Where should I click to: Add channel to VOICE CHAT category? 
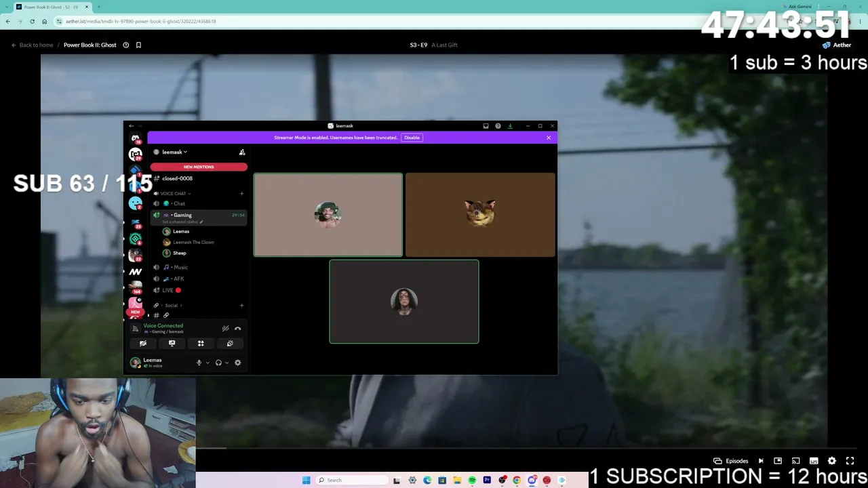(241, 194)
